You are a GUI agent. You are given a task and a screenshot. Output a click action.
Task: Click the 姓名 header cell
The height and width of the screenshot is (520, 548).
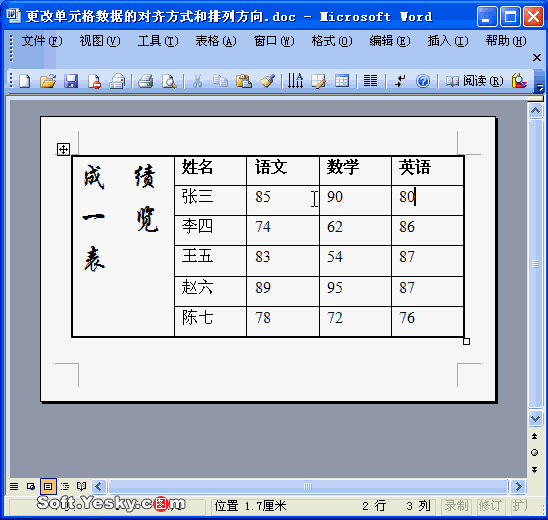pos(210,171)
